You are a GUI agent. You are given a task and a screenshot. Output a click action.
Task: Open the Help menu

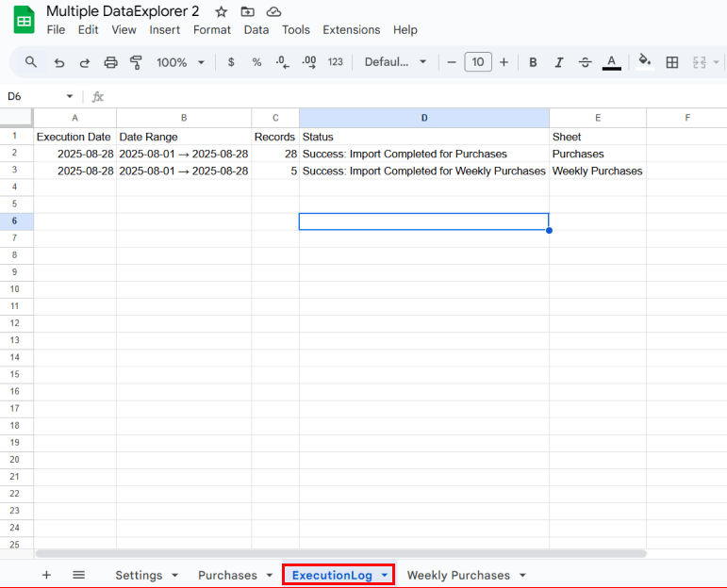tap(405, 29)
